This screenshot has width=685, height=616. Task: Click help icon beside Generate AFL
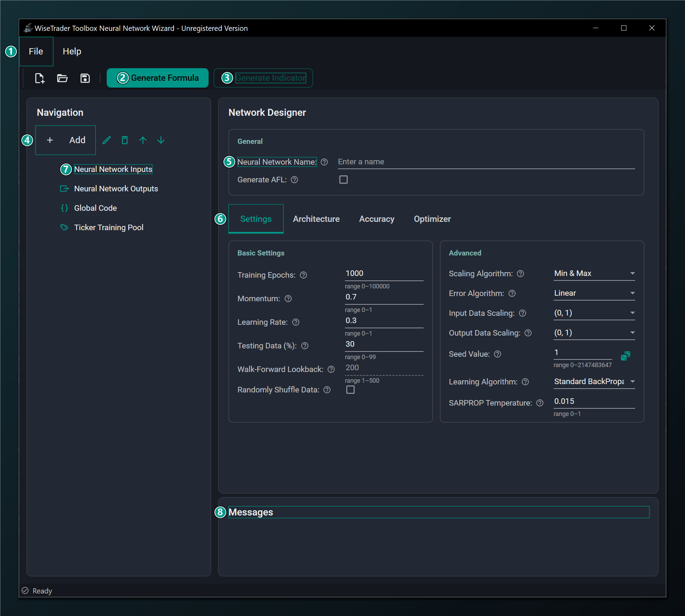pos(294,180)
